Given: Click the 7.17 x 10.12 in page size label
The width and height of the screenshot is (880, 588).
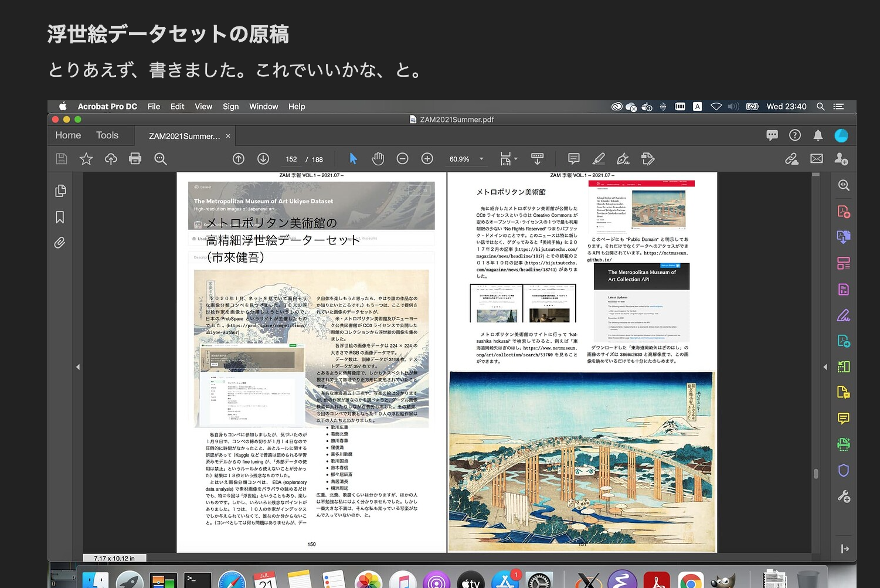Looking at the screenshot, I should click(x=114, y=558).
